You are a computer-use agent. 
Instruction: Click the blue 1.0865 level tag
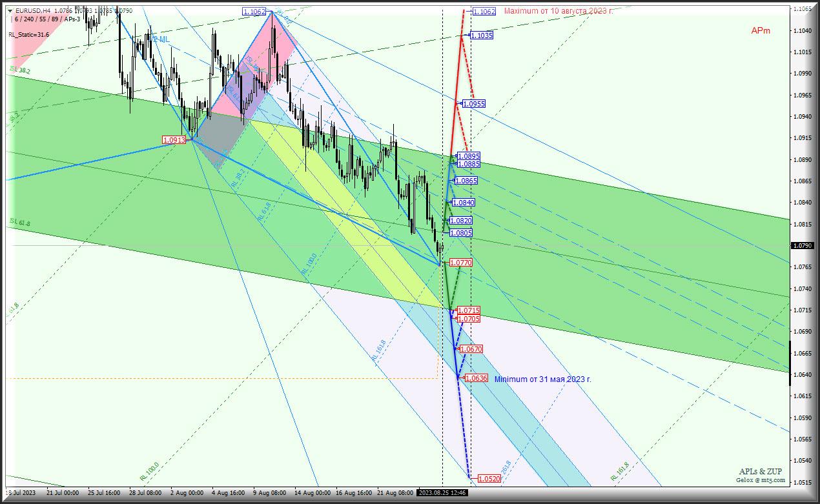[x=466, y=181]
